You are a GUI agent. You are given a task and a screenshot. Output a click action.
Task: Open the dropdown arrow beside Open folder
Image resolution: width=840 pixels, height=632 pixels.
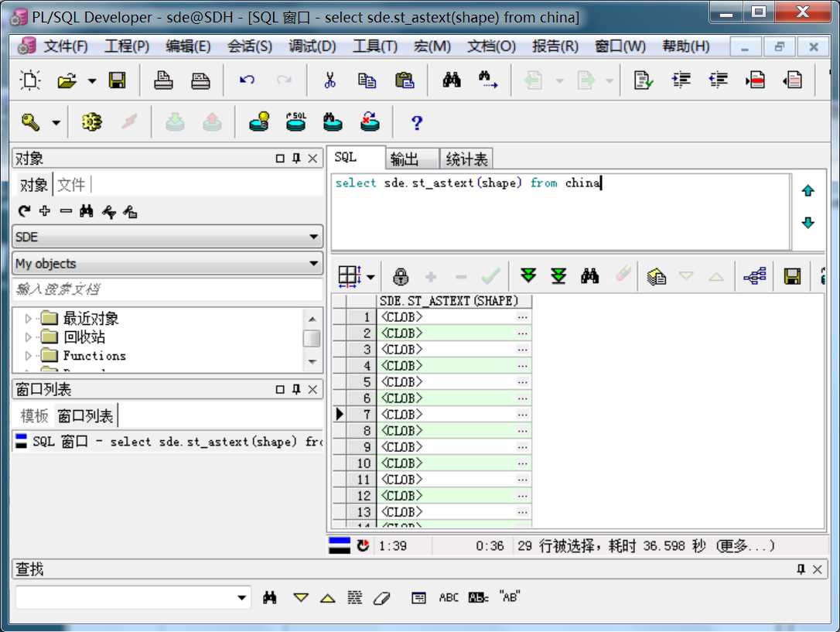tap(92, 81)
